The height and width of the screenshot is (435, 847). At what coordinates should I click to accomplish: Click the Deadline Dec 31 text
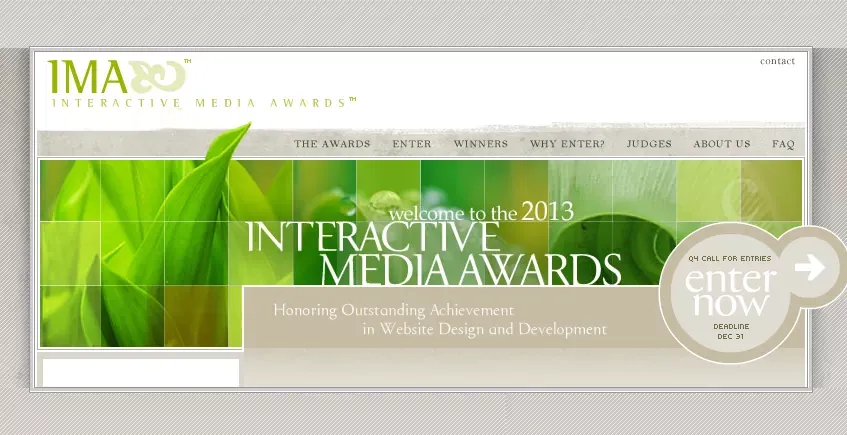tap(731, 331)
